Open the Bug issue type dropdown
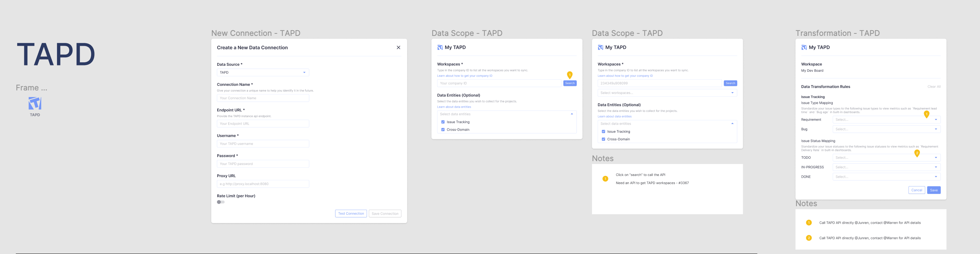This screenshot has width=980, height=254. (886, 129)
